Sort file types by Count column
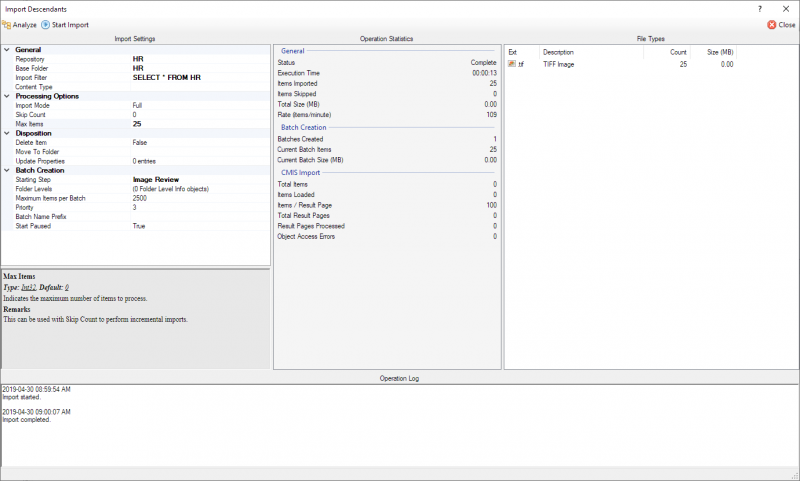Image resolution: width=800 pixels, height=481 pixels. click(x=667, y=52)
